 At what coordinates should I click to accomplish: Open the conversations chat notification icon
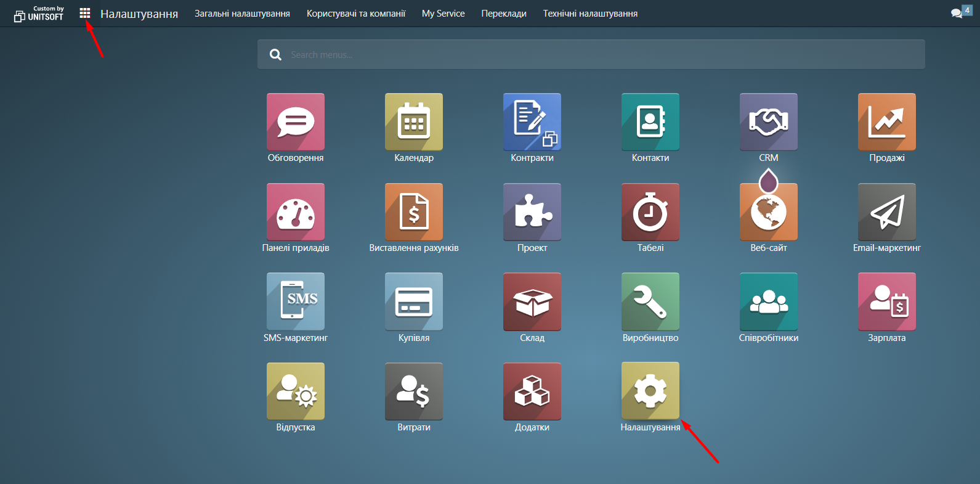point(957,13)
